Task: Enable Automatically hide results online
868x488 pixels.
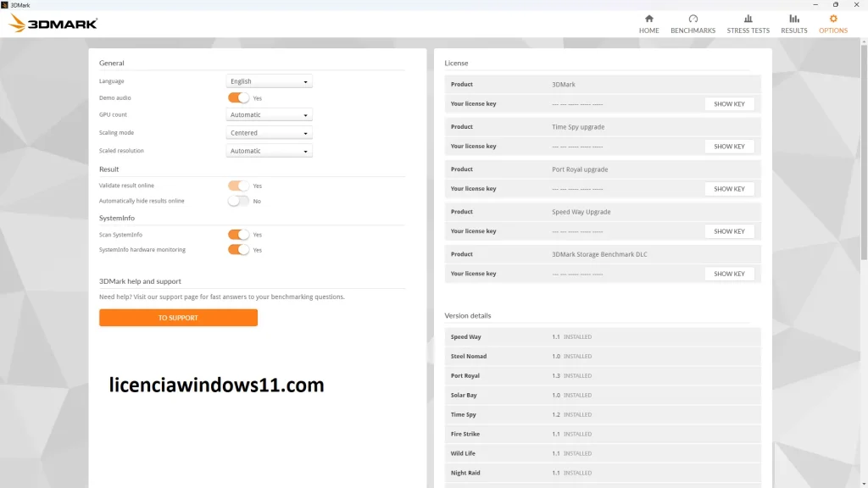Action: tap(238, 201)
